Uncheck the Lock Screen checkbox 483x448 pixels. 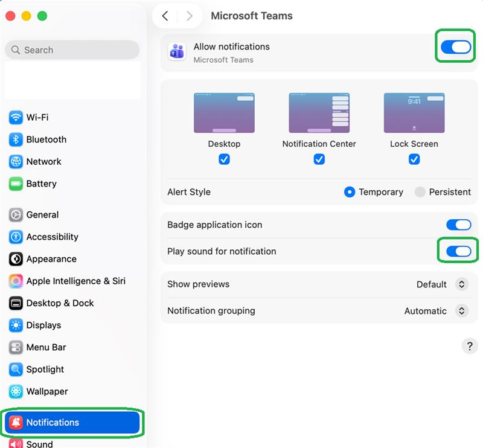414,159
